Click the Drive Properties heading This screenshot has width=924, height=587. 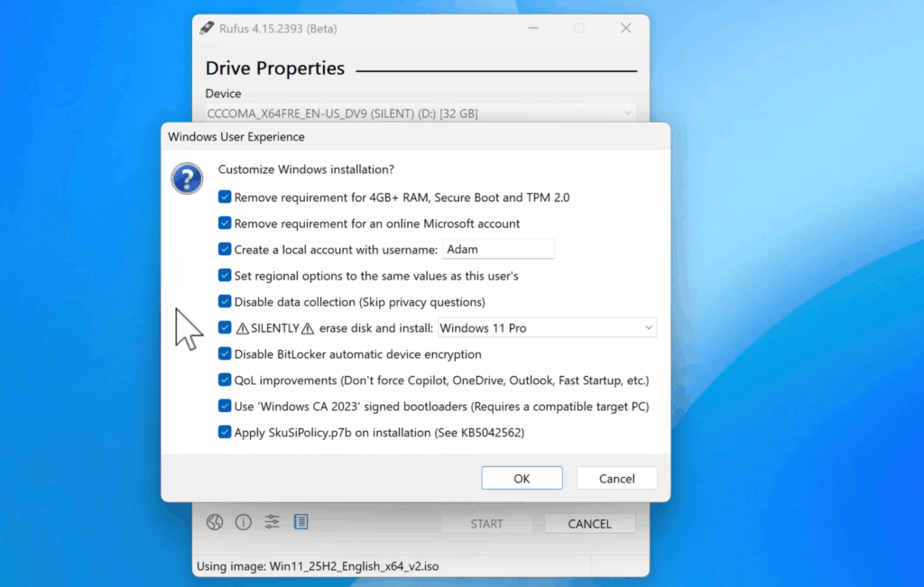click(274, 69)
